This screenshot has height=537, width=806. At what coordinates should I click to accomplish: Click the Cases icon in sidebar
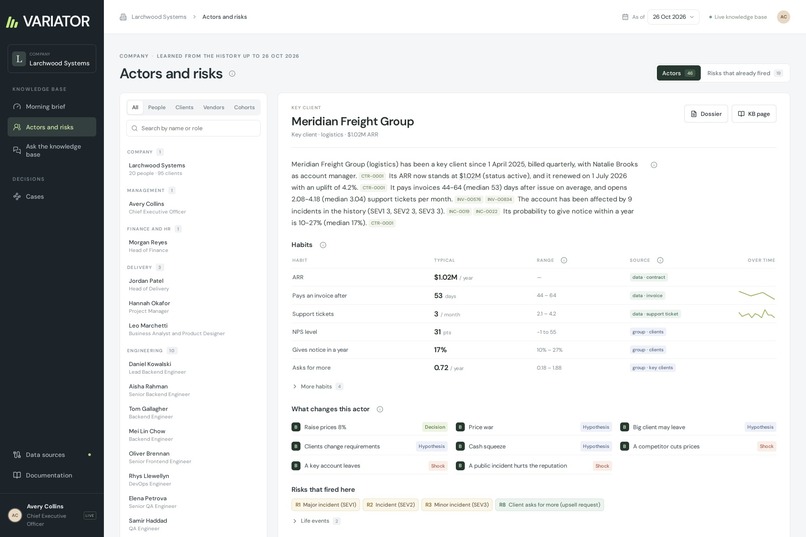17,196
